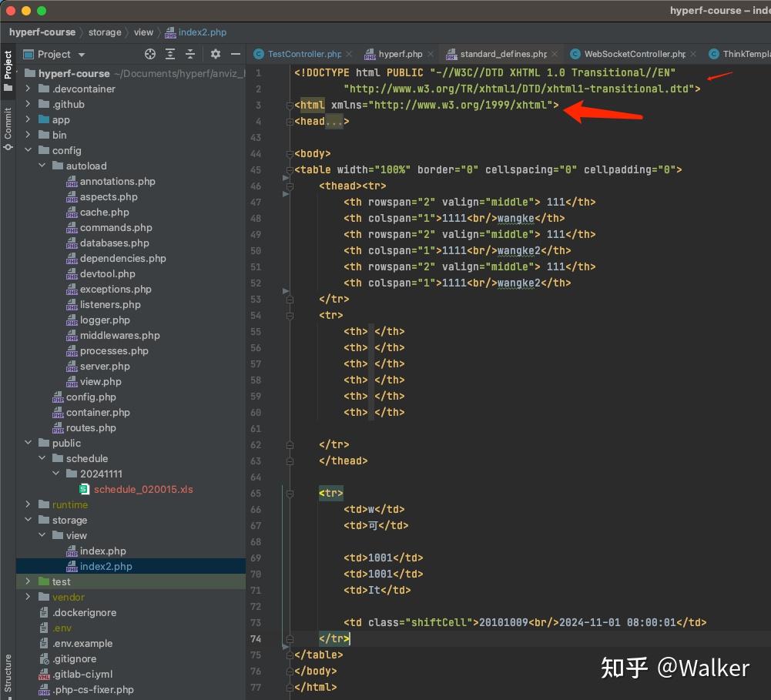Open the Structure tool window in sidebar
The height and width of the screenshot is (700, 771).
point(8,672)
